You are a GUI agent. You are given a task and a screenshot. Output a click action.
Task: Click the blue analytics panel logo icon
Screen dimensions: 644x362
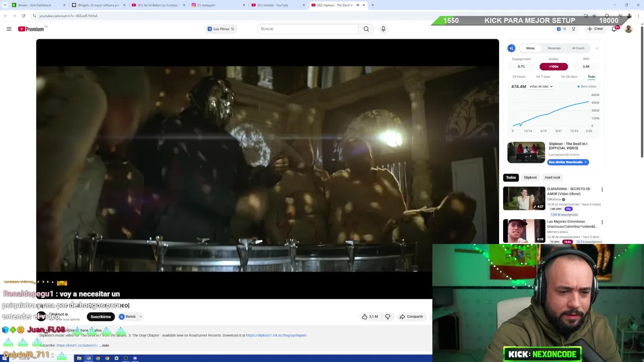[511, 48]
